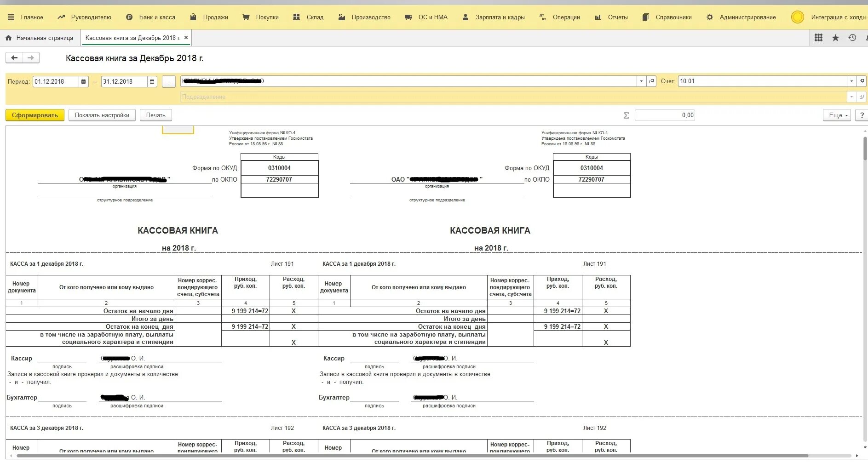The height and width of the screenshot is (463, 868).
Task: Select left ОКПО code cell 72290707
Action: [x=280, y=179]
